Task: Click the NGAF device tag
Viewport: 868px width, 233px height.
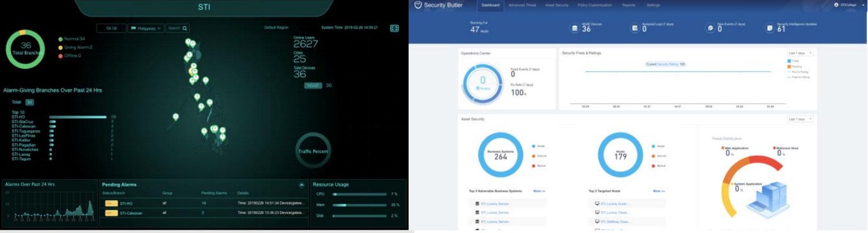Action: pyautogui.click(x=313, y=85)
